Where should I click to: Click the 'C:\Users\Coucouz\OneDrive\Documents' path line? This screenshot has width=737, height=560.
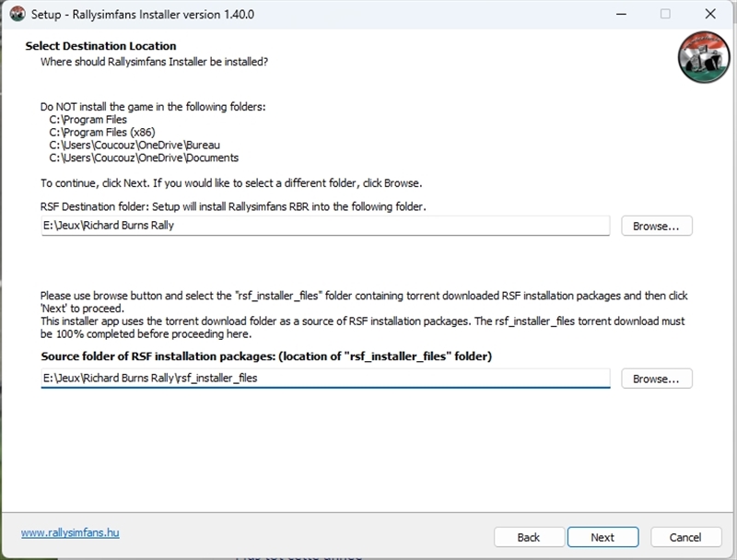point(144,158)
